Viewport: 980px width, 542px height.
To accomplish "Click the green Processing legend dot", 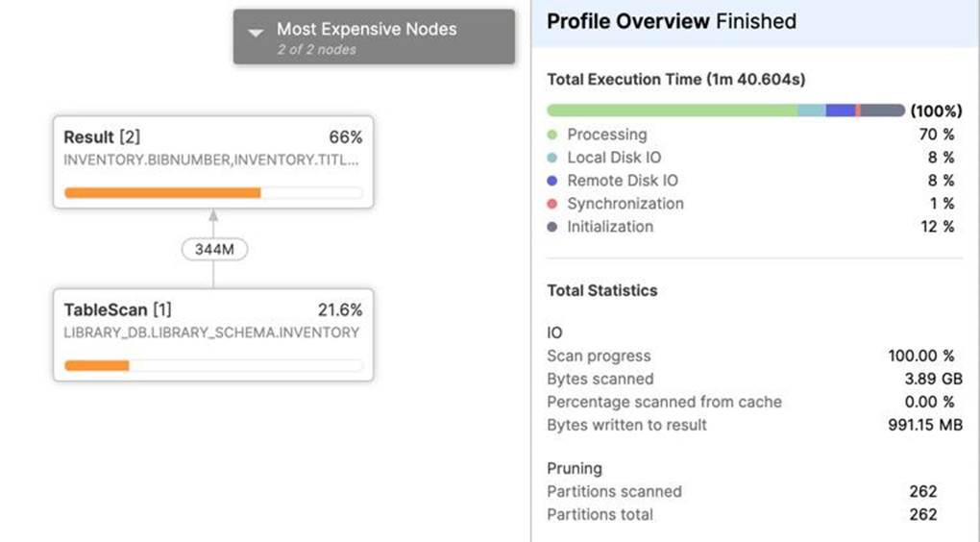I will (552, 135).
